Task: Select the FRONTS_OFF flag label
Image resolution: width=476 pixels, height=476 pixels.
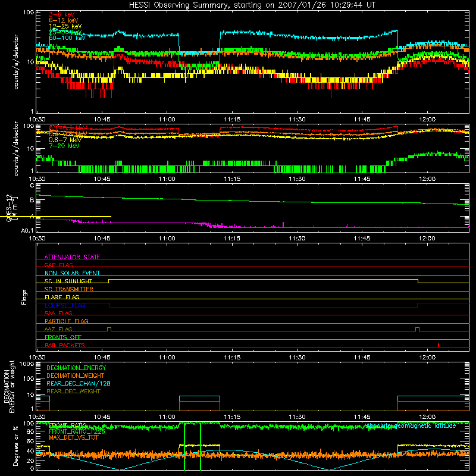Action: point(63,337)
